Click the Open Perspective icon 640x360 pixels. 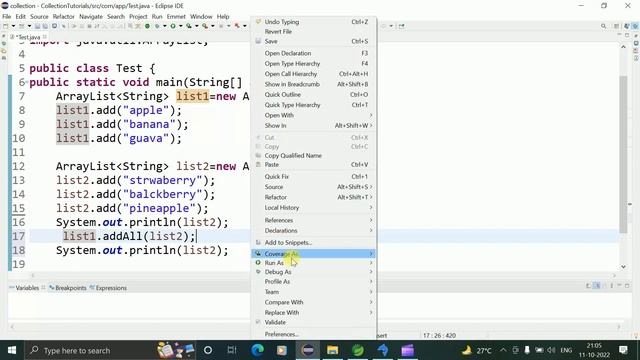point(616,26)
